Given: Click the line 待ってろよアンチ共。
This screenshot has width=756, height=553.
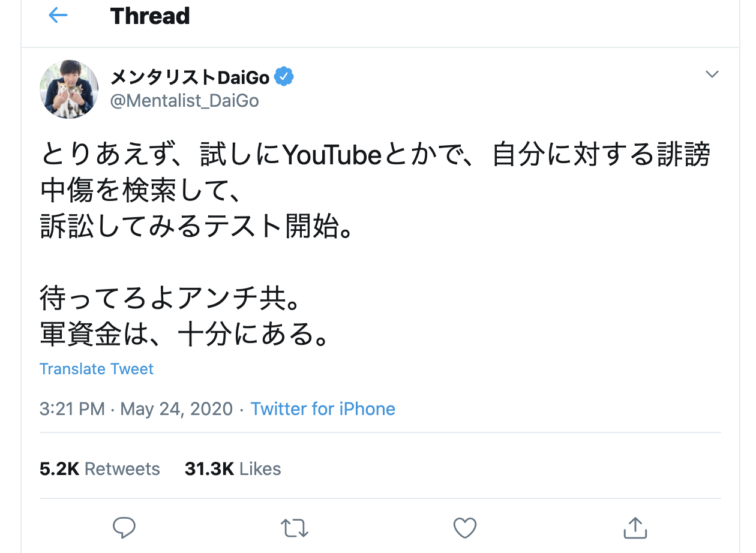Looking at the screenshot, I should tap(170, 299).
